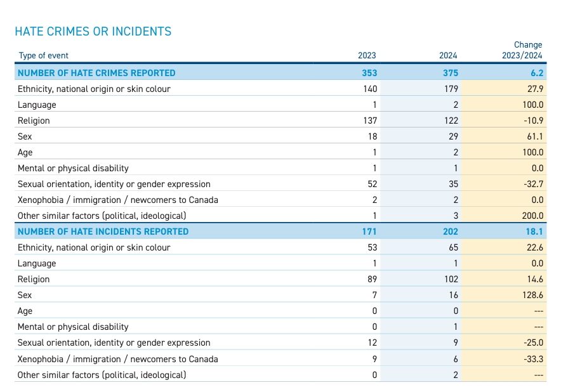
Task: Click 'Other similar factors (political, ideological)' under hate incidents
Action: [102, 375]
